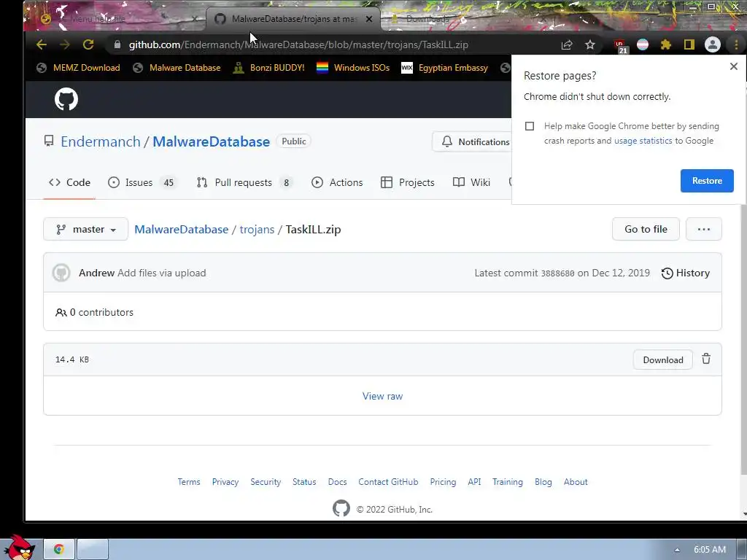This screenshot has width=747, height=560.
Task: Click the pink and blue striped extension icon
Action: (x=643, y=44)
